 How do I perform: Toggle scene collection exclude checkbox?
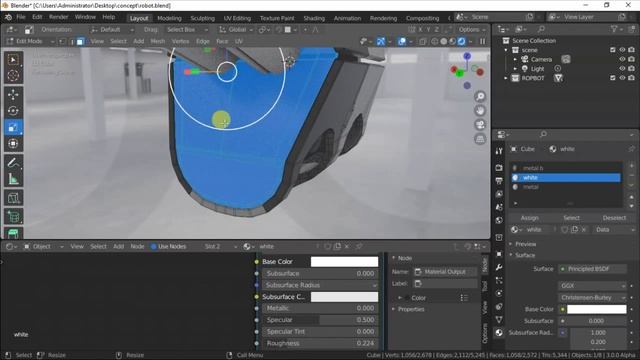613,50
